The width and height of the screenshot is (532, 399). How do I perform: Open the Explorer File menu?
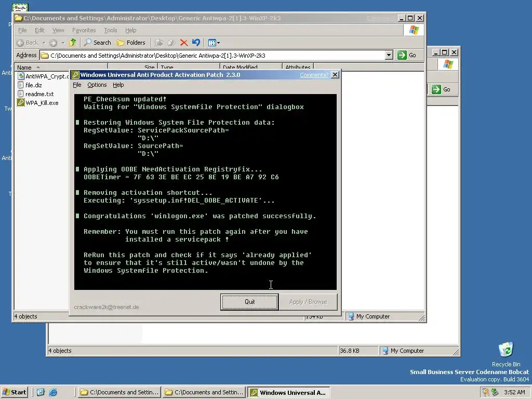tap(22, 30)
